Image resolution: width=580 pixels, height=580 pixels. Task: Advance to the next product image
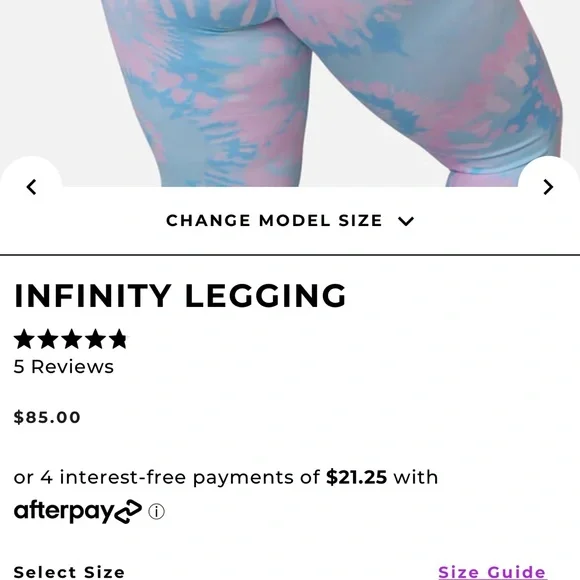(548, 187)
